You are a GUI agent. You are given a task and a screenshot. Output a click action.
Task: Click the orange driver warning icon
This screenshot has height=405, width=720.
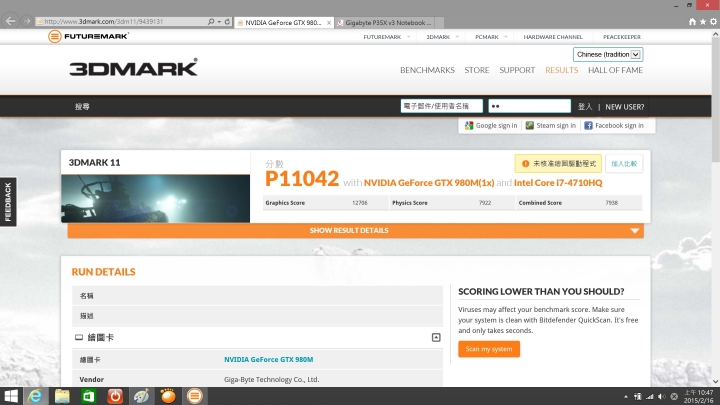tap(526, 163)
